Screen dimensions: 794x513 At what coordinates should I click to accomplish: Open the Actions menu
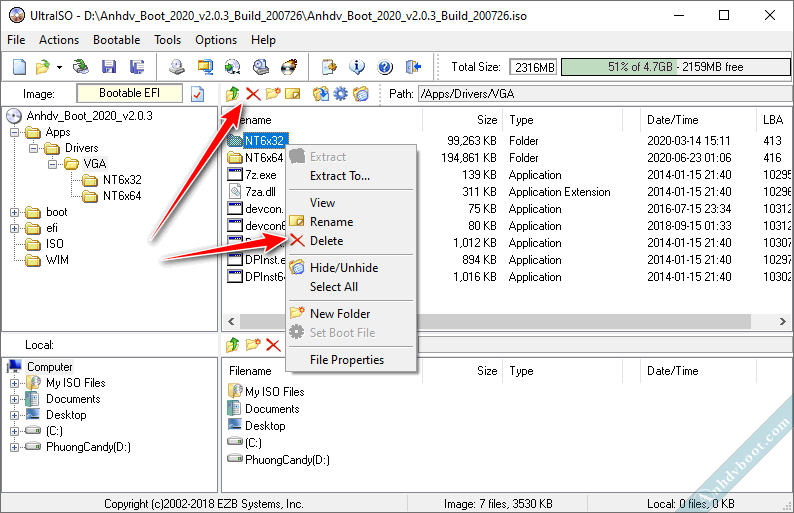pyautogui.click(x=59, y=40)
